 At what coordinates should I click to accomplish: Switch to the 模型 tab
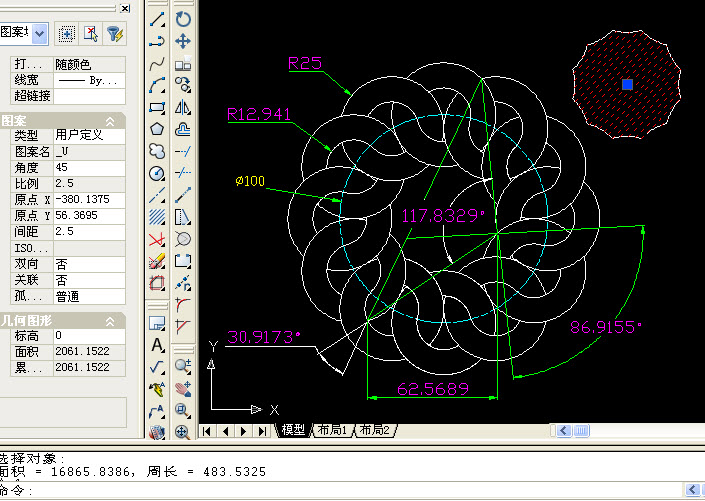tap(293, 430)
